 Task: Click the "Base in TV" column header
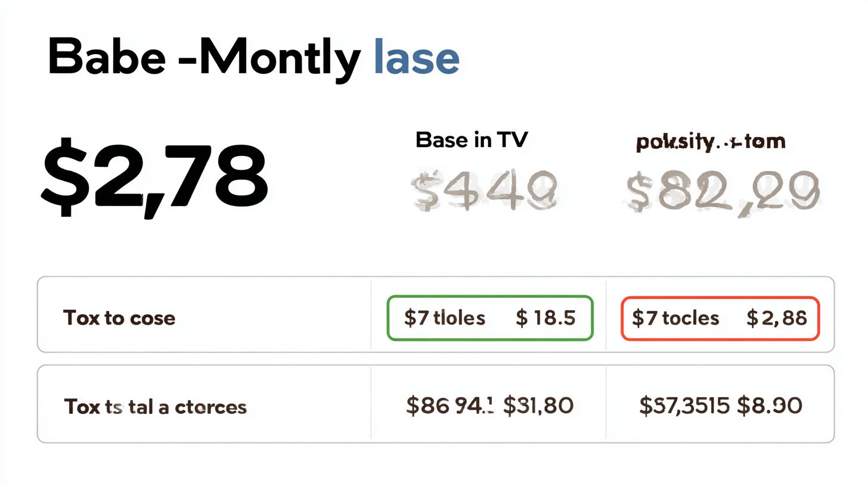point(471,140)
